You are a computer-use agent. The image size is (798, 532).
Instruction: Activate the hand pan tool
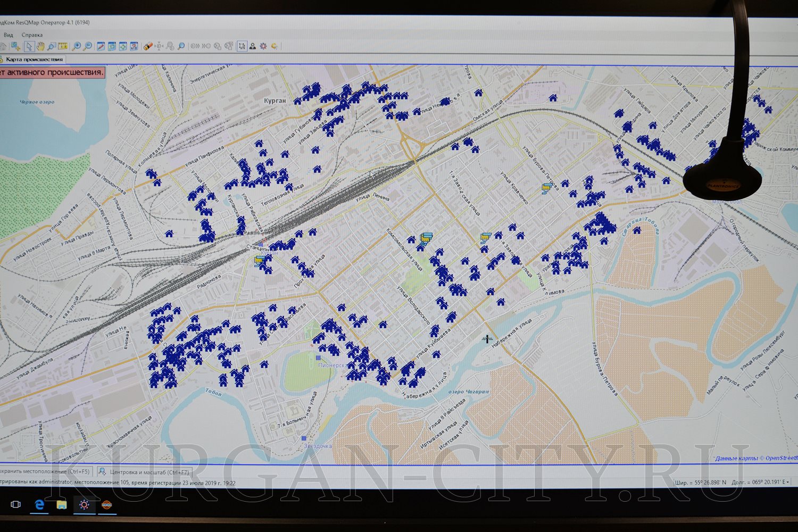pyautogui.click(x=40, y=46)
